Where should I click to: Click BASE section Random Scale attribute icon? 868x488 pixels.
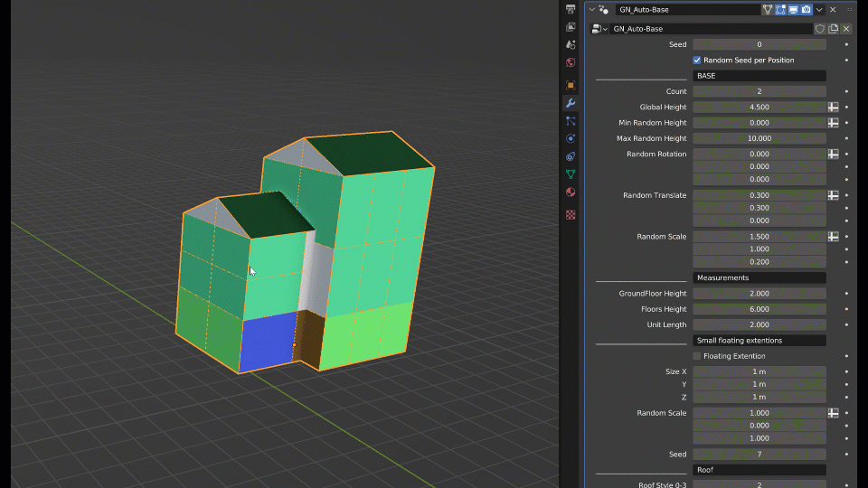coord(833,236)
